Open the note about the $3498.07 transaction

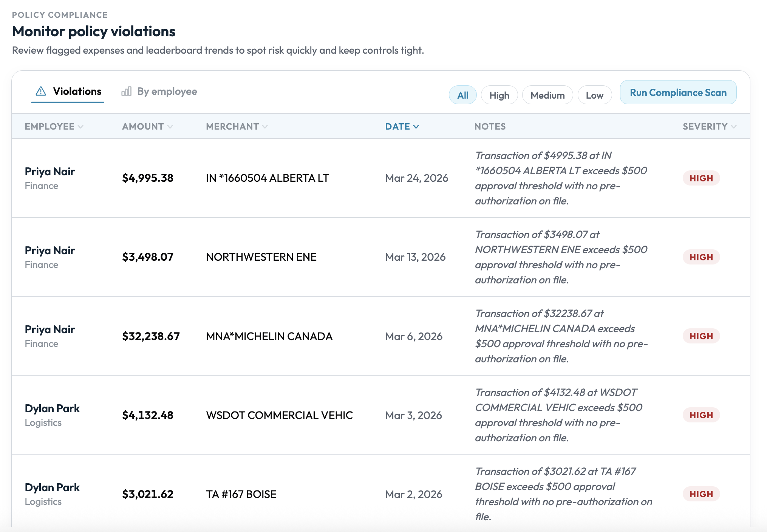click(x=561, y=257)
